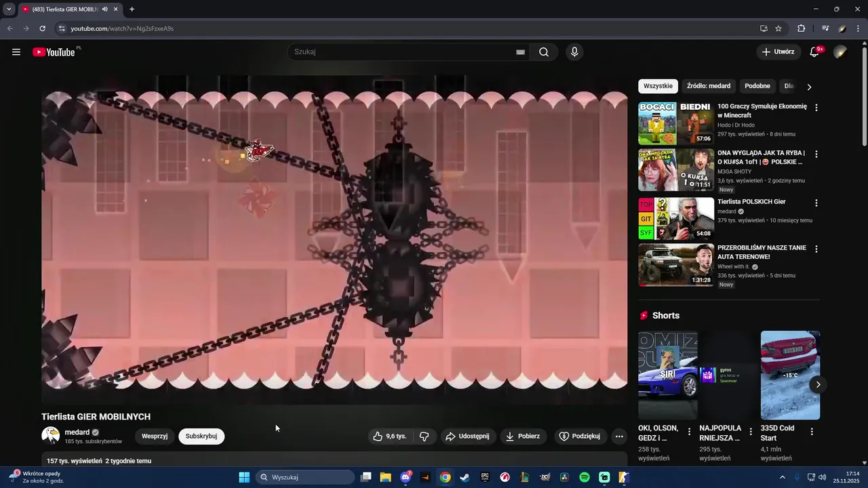Go back in the browser
Screen dimensions: 868x488
[x=9, y=28]
